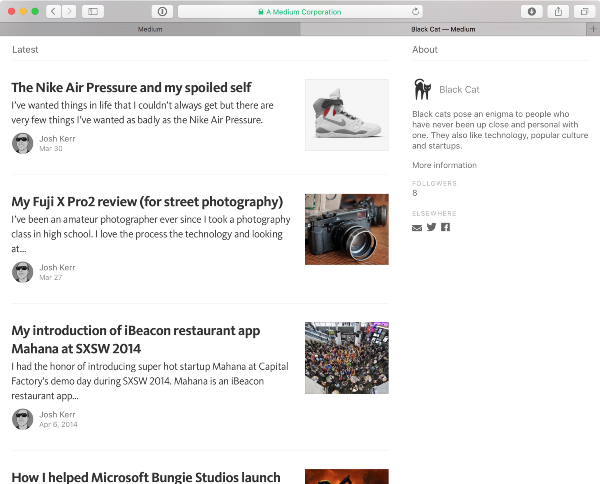
Task: Open a new tab with plus button
Action: click(593, 30)
